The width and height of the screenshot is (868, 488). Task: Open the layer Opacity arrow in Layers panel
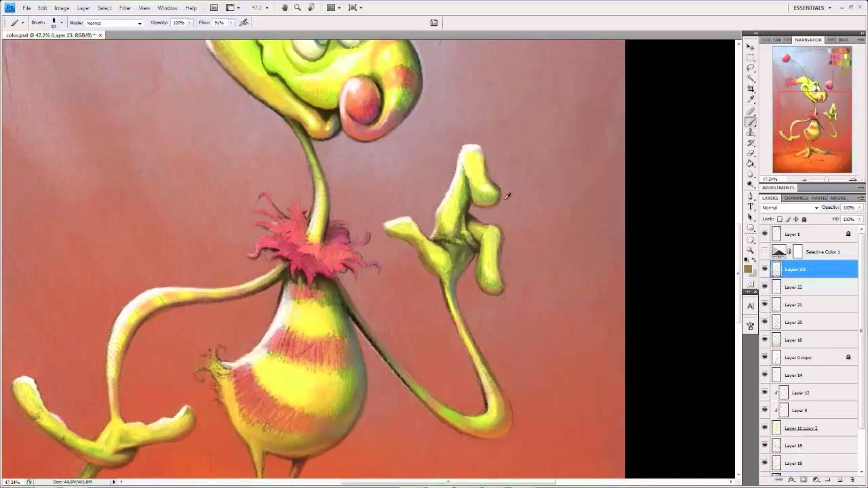(x=859, y=207)
